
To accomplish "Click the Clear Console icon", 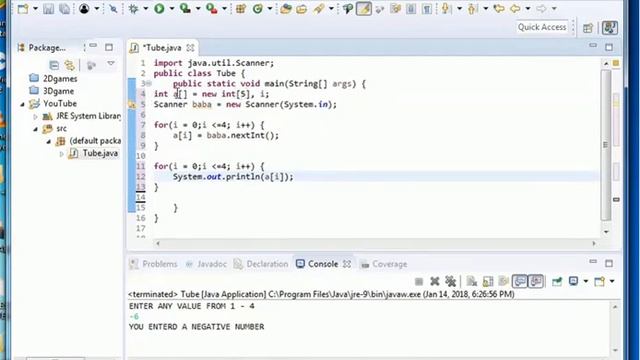I will coord(472,281).
